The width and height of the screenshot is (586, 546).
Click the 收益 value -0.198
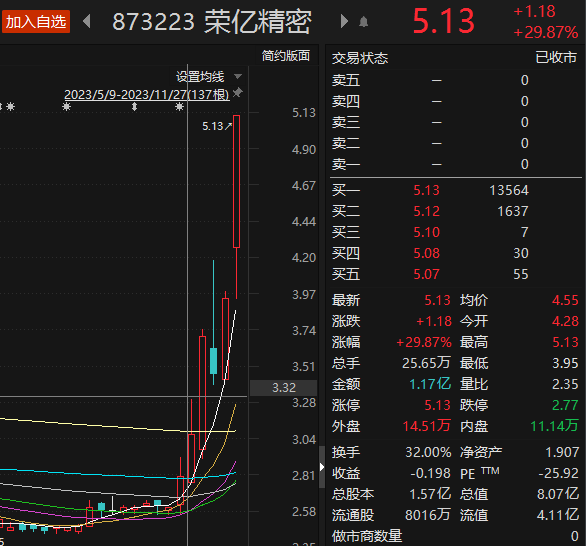(431, 473)
